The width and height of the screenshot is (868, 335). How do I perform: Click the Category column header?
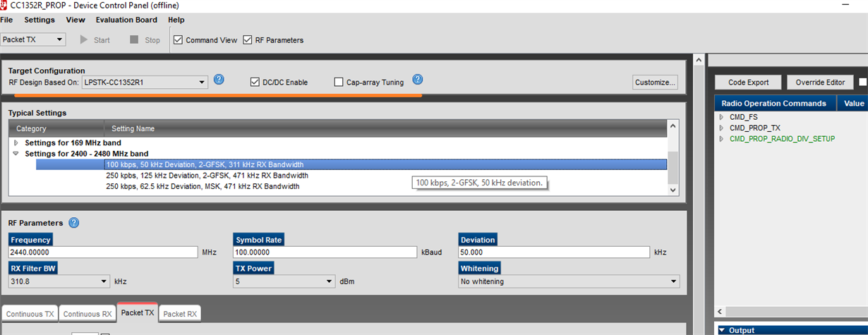(56, 128)
